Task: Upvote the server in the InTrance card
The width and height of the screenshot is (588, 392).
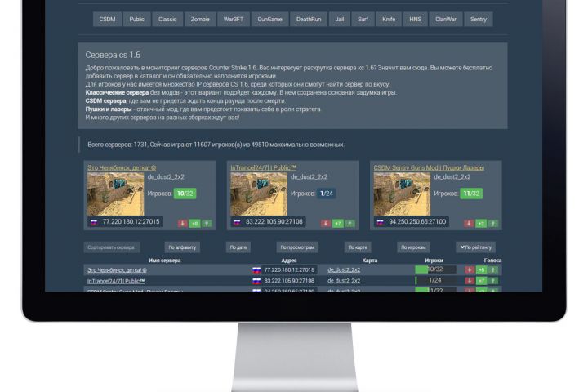Action: (350, 224)
